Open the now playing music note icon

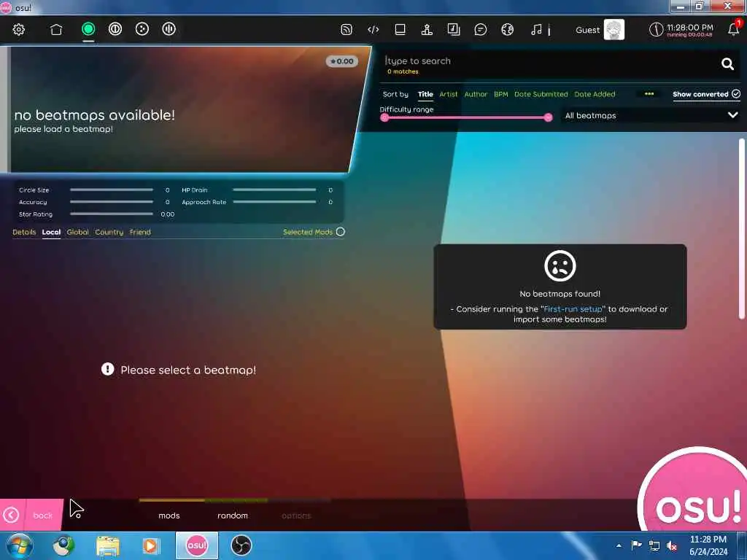pos(536,29)
